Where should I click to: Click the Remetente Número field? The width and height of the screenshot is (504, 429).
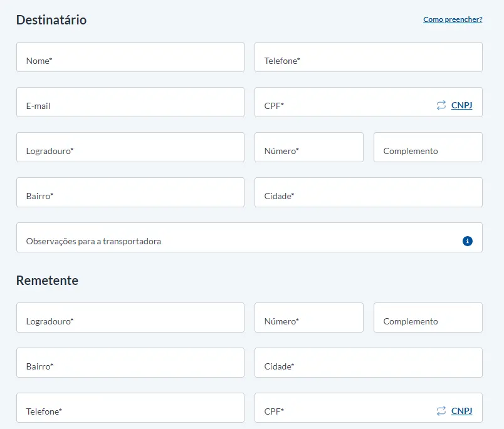(309, 318)
